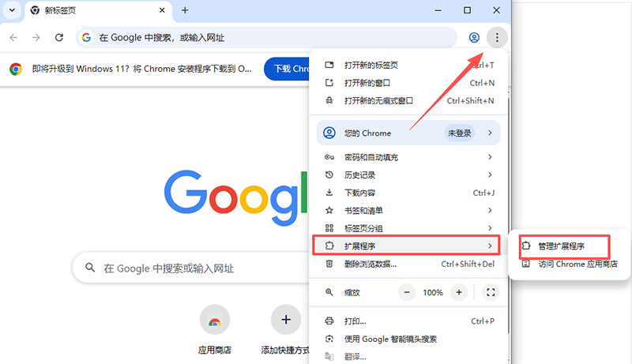
Task: Click the 未登录 status chip
Action: [x=460, y=133]
